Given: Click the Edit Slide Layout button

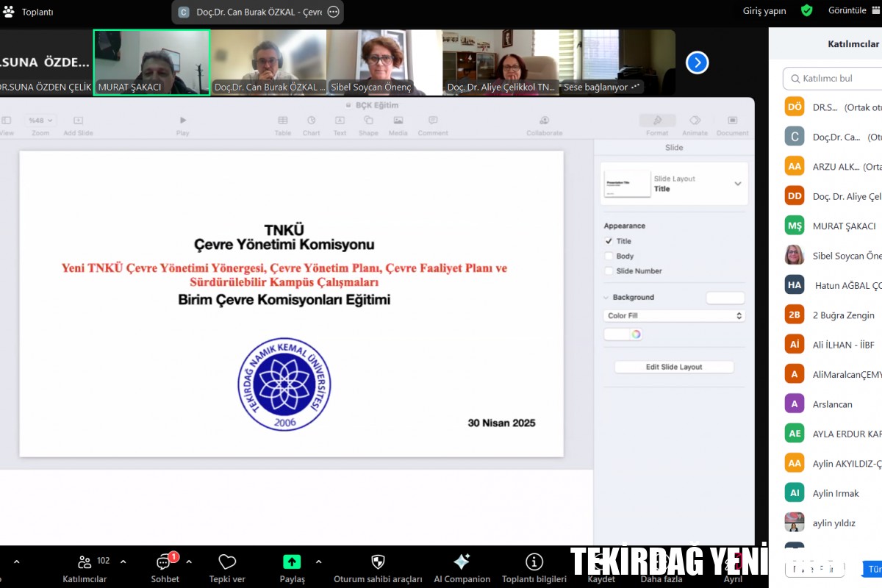Looking at the screenshot, I should click(674, 367).
